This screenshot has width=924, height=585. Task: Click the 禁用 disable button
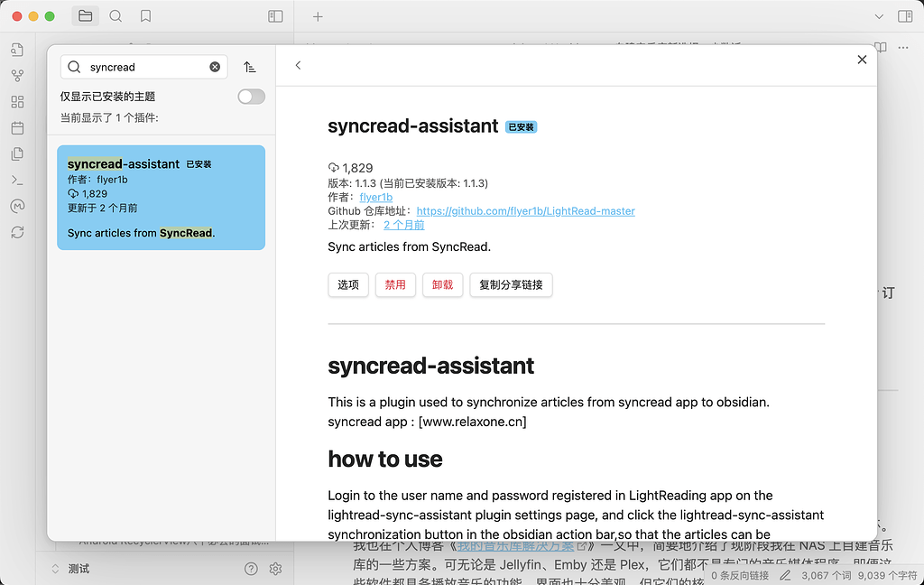pos(395,284)
